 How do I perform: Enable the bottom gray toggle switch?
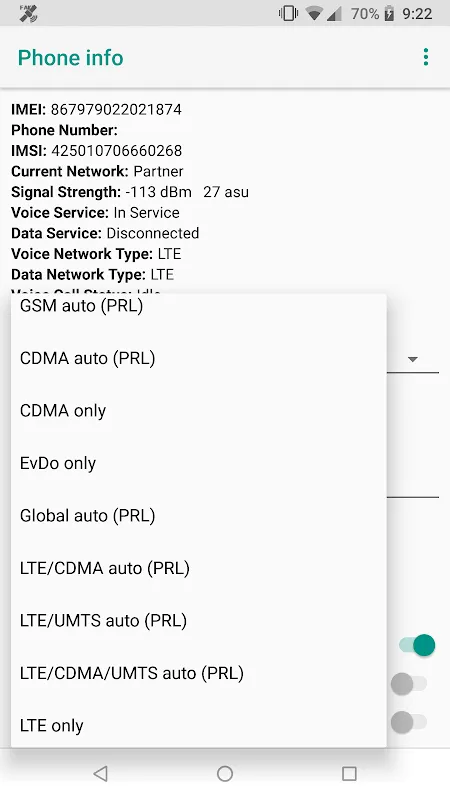click(x=409, y=722)
